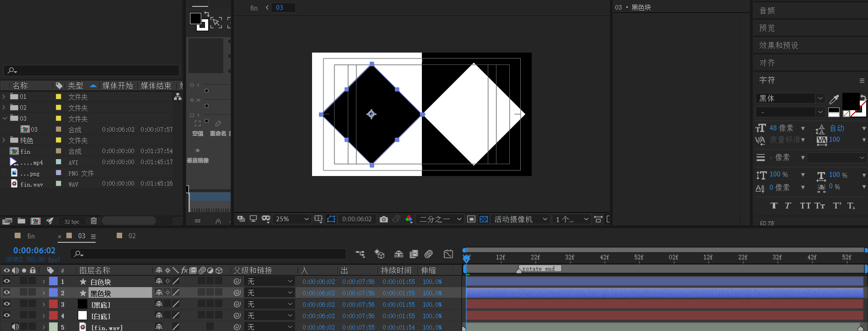Screen dimensions: 868x331
Task: Delete selected project item with trash icon
Action: tap(94, 221)
